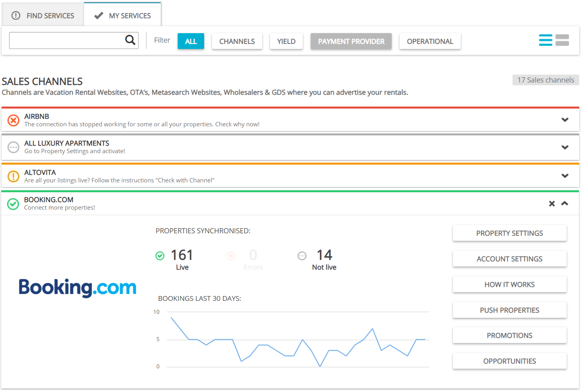This screenshot has width=582, height=392.
Task: Open the My Services tab
Action: pyautogui.click(x=122, y=15)
